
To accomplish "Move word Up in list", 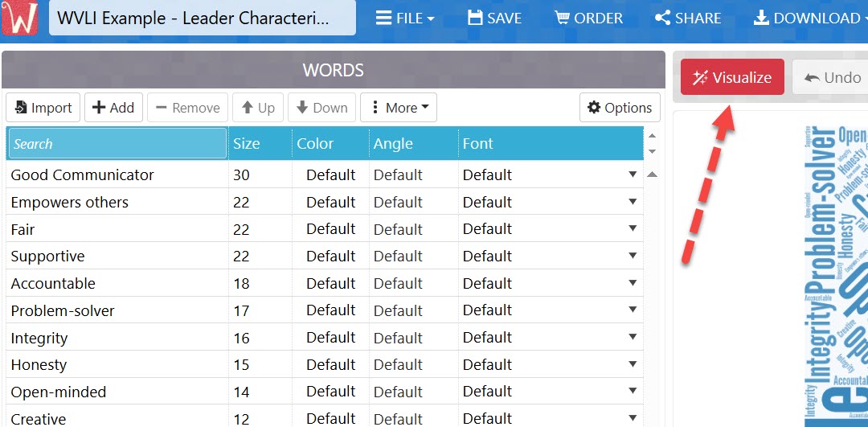I will 258,108.
